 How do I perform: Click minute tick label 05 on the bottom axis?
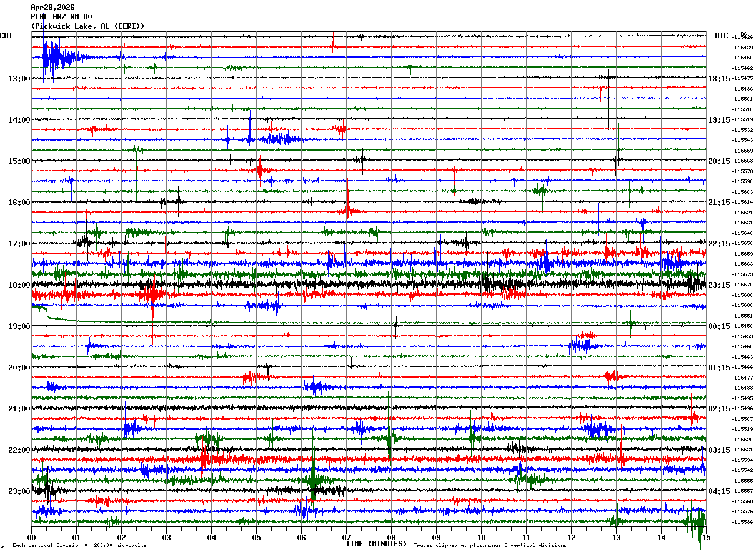point(256,538)
